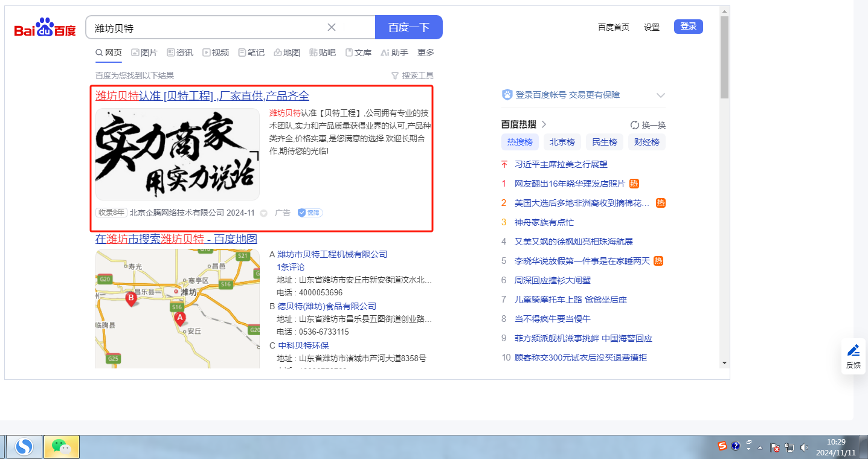Click the 1条评论 link
Screen dimensions: 868x459
click(291, 267)
